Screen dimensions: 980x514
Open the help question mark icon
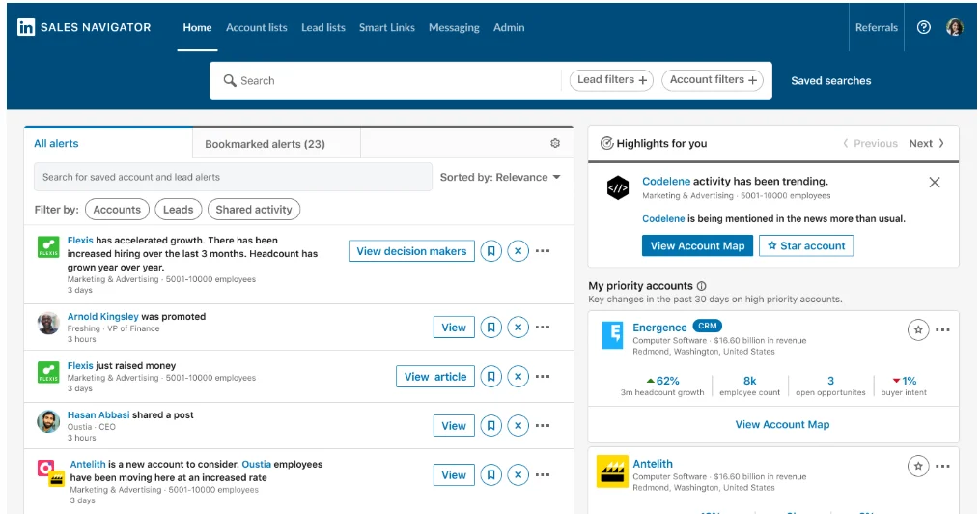(923, 27)
